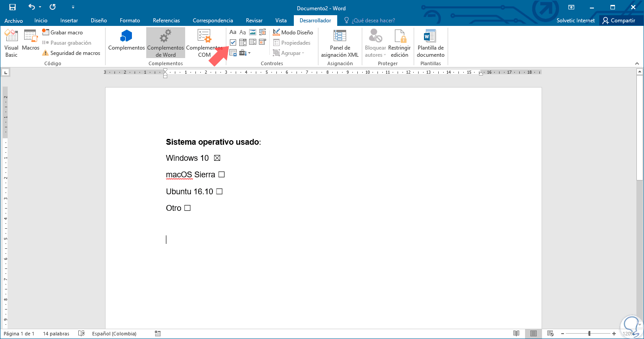Open spelling and grammar check status
This screenshot has height=339, width=644.
pyautogui.click(x=81, y=334)
